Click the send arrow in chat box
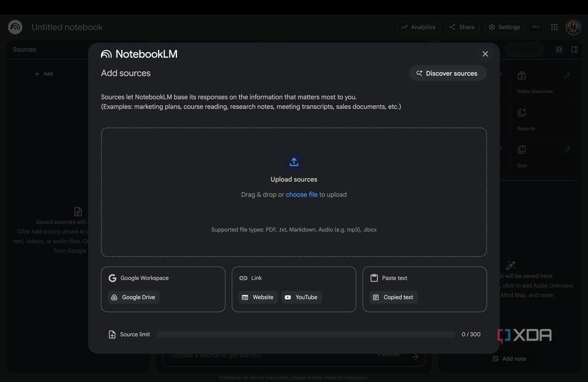The image size is (588, 382). point(415,357)
